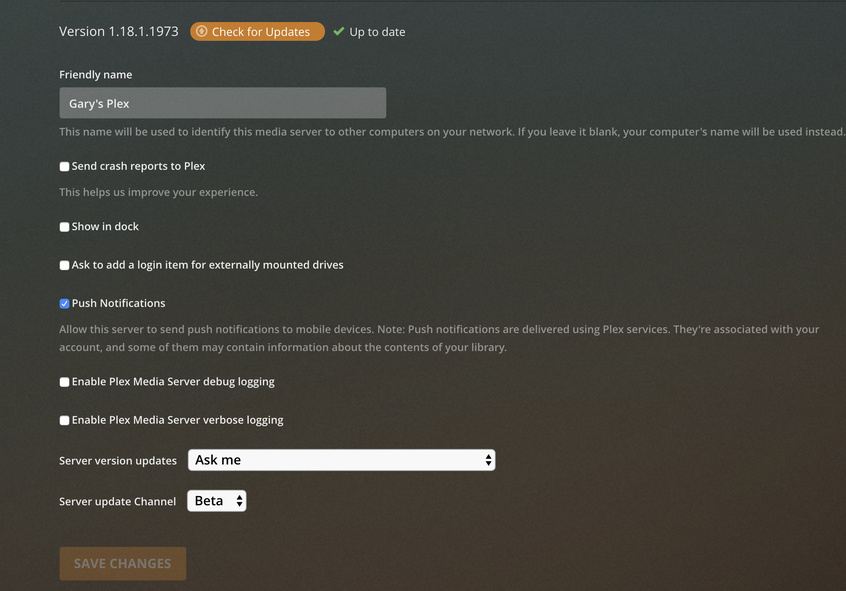Click the Server version updates label
Image resolution: width=846 pixels, height=591 pixels.
click(118, 461)
